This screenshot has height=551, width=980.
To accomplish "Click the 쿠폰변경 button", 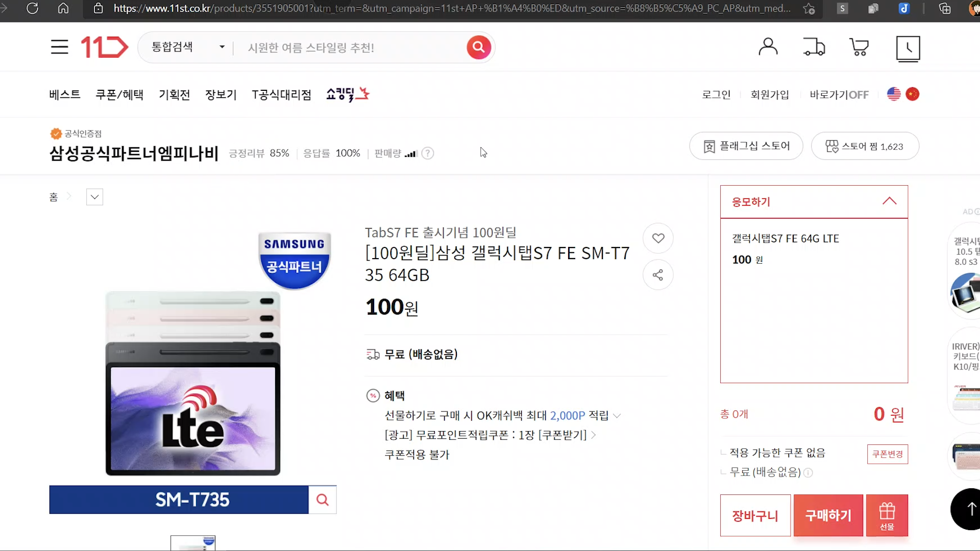I will tap(887, 454).
